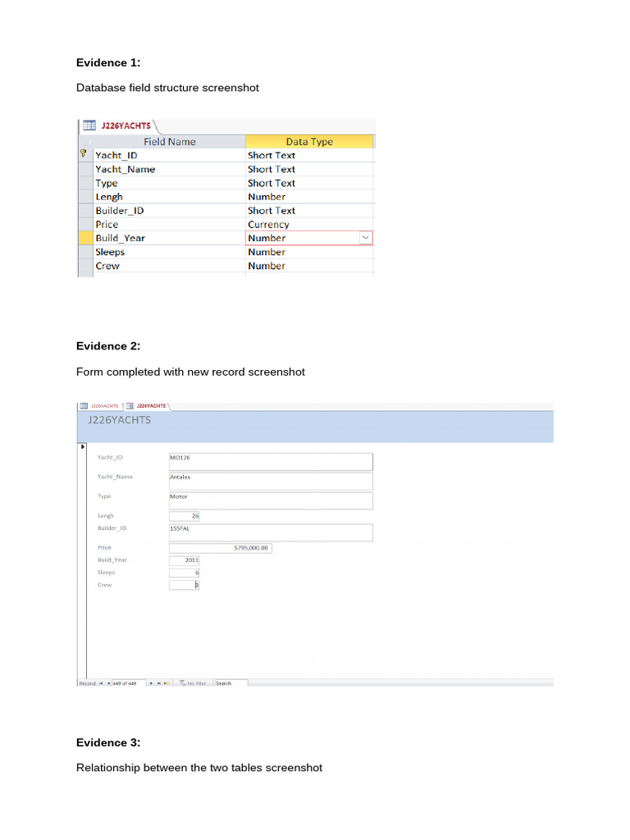Click the row selector of Build_Year row
The image size is (630, 840).
click(85, 238)
